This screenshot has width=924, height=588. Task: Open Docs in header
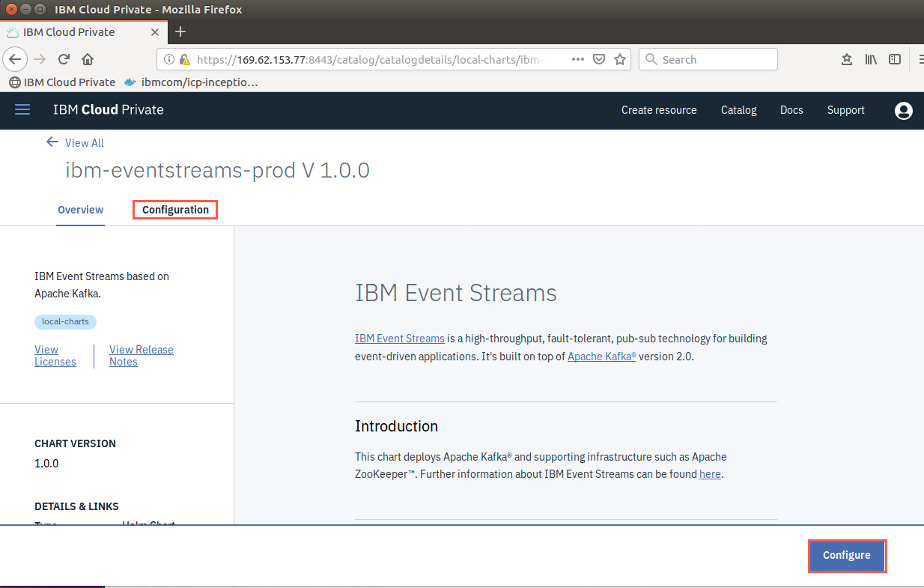pyautogui.click(x=791, y=110)
